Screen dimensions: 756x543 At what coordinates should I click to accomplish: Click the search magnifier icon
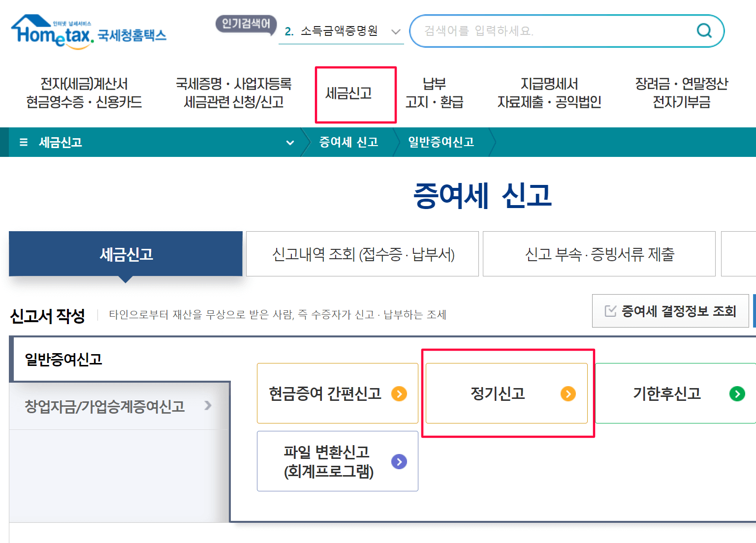pyautogui.click(x=704, y=30)
